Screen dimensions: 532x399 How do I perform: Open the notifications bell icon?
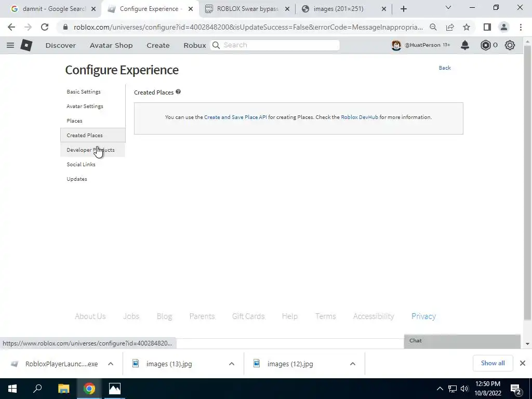click(465, 45)
